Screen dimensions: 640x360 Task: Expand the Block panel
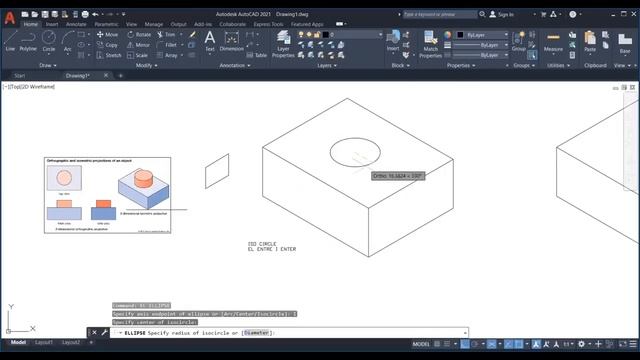coord(400,65)
